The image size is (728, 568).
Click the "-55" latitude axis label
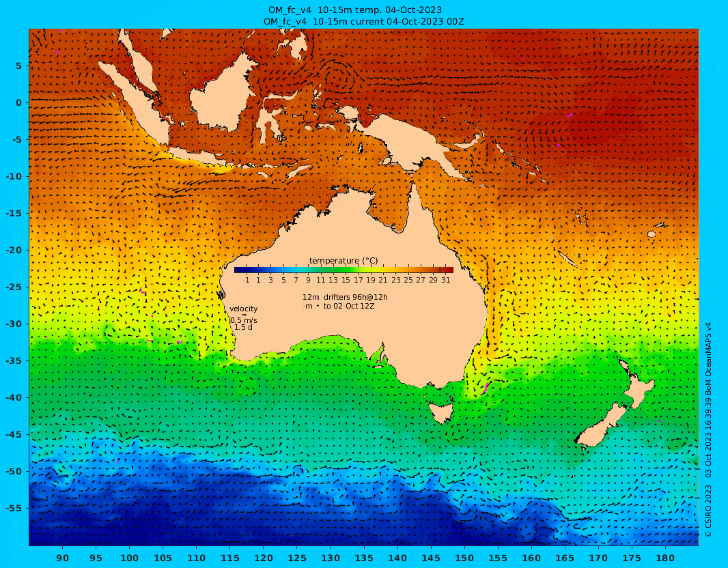click(x=14, y=508)
